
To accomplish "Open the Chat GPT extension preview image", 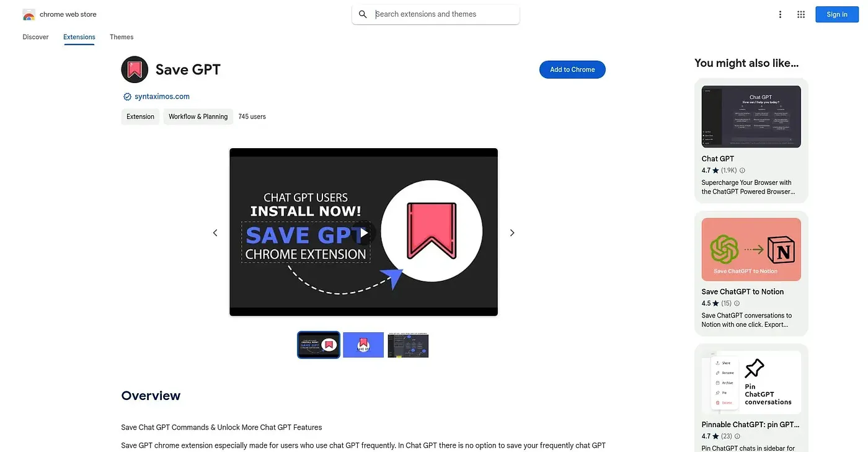I will tap(751, 117).
